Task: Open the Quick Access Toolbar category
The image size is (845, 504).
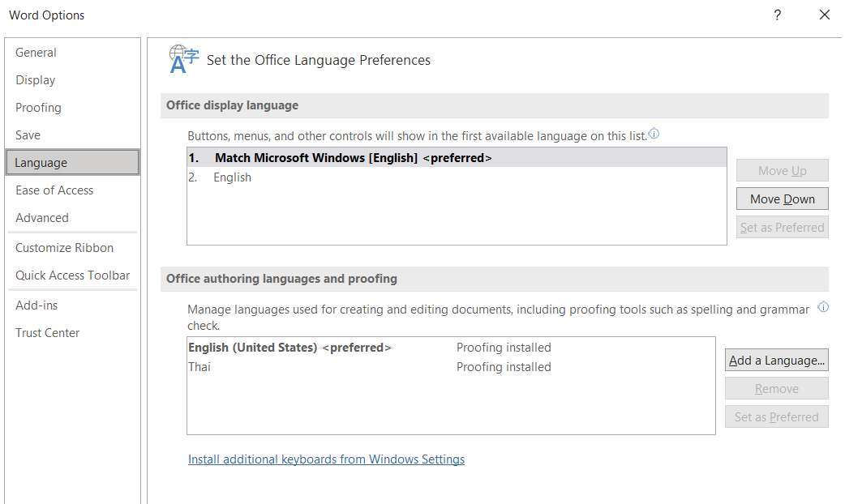Action: [72, 275]
